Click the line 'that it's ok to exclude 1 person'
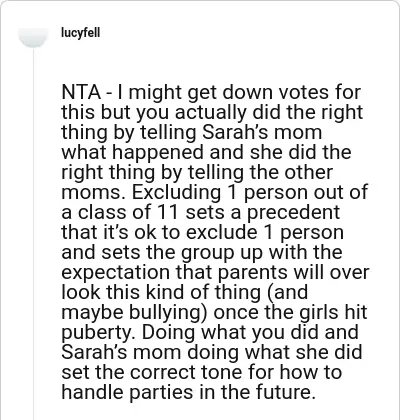The height and width of the screenshot is (420, 400). 202,232
